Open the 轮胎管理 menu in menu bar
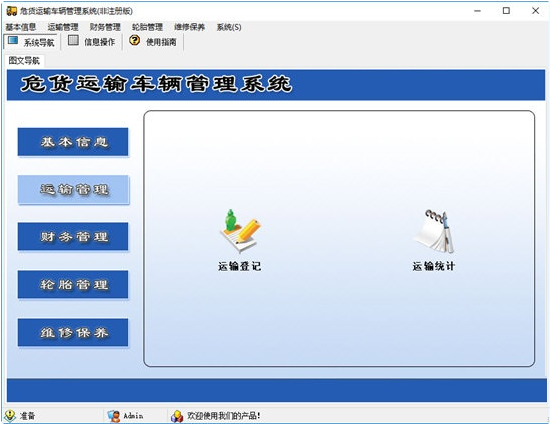Viewport: 550px width, 427px height. [x=147, y=27]
